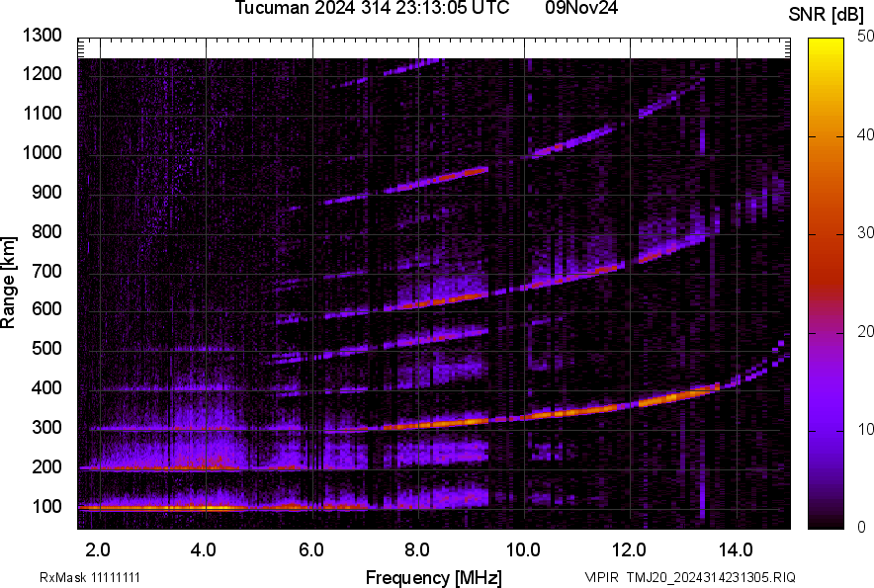The image size is (874, 588).
Task: Select the "200" range tick label
Action: [x=46, y=466]
